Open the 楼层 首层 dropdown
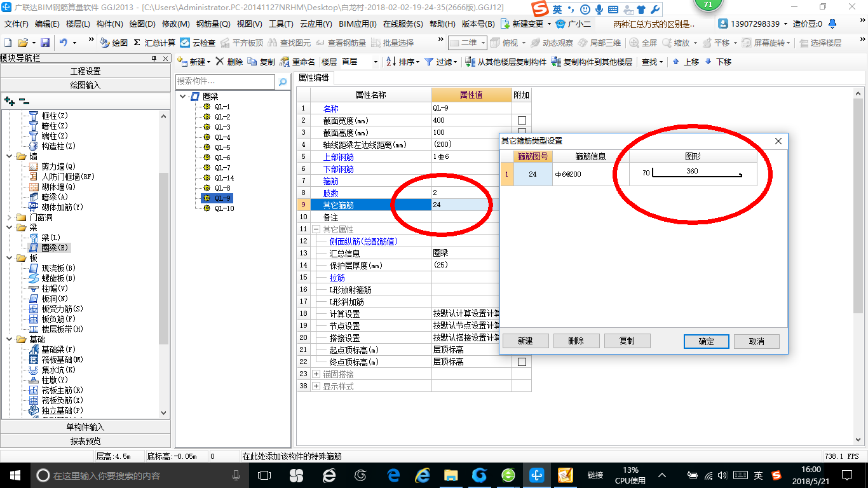The width and height of the screenshot is (868, 488). [x=376, y=62]
